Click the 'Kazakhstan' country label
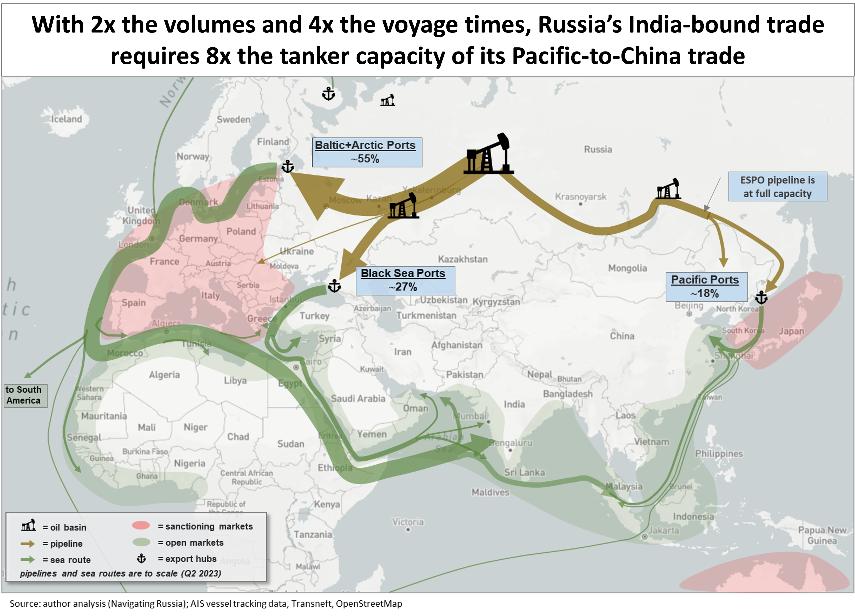The image size is (855, 616). pyautogui.click(x=463, y=259)
